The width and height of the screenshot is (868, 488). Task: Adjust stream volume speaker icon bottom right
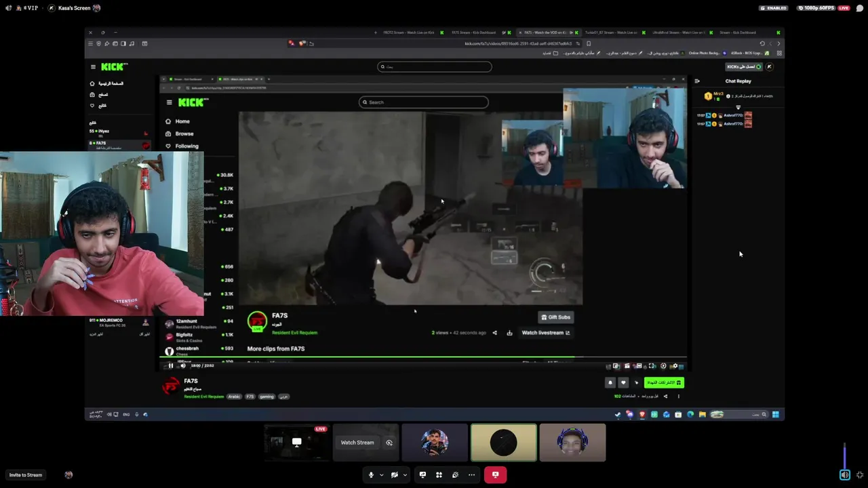point(844,475)
